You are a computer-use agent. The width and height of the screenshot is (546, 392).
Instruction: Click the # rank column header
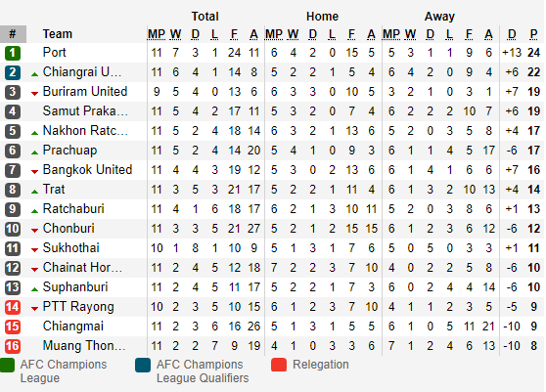13,34
